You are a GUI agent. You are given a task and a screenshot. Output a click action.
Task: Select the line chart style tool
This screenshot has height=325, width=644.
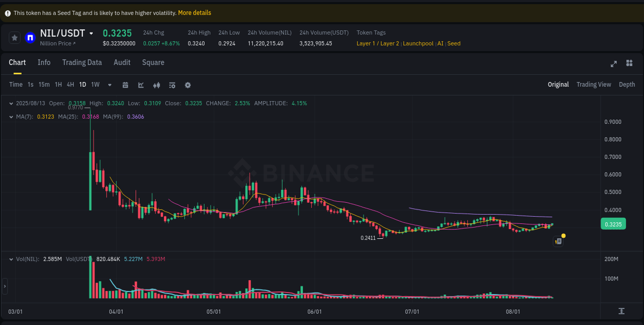[x=141, y=84]
